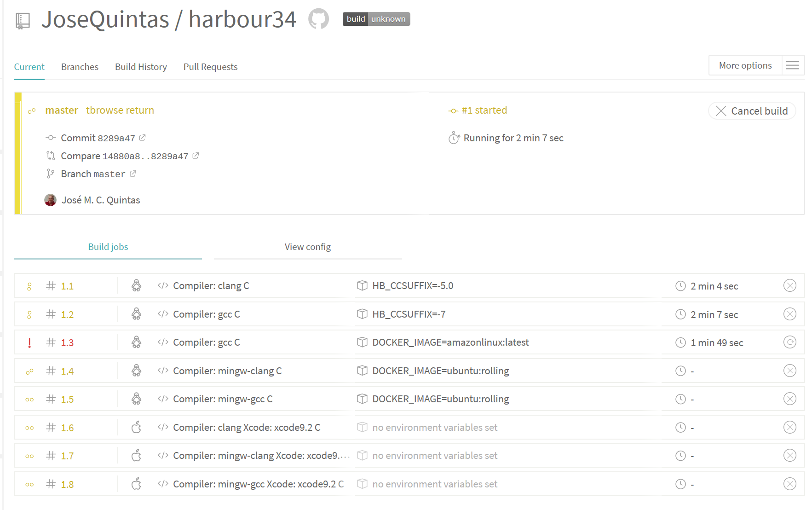Viewport: 812px width, 510px height.
Task: Restart failed job 1.3
Action: click(789, 342)
